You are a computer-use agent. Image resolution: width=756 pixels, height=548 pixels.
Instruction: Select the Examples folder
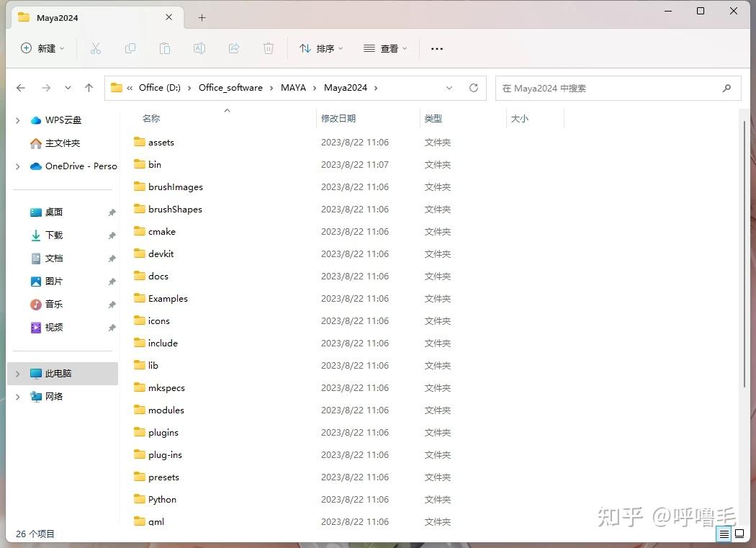pos(168,299)
